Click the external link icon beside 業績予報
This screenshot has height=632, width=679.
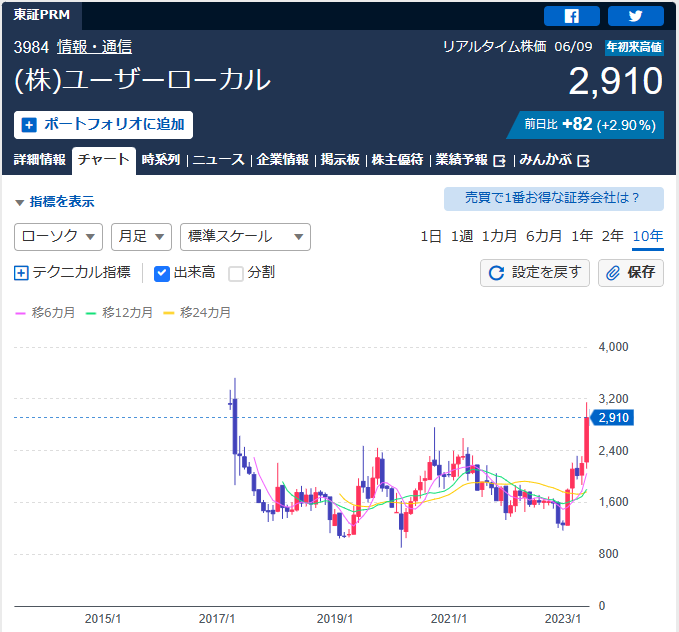click(499, 161)
